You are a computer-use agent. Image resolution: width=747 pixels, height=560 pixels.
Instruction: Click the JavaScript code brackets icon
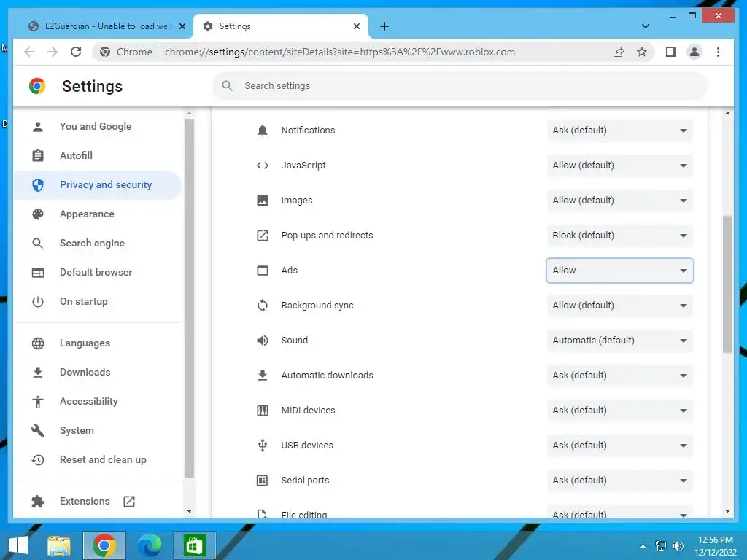263,166
